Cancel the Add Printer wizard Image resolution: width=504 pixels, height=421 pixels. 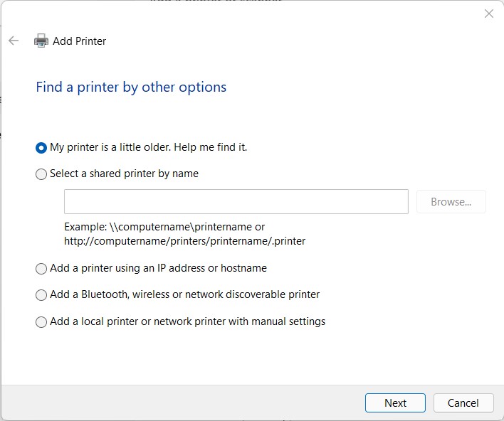click(x=463, y=403)
